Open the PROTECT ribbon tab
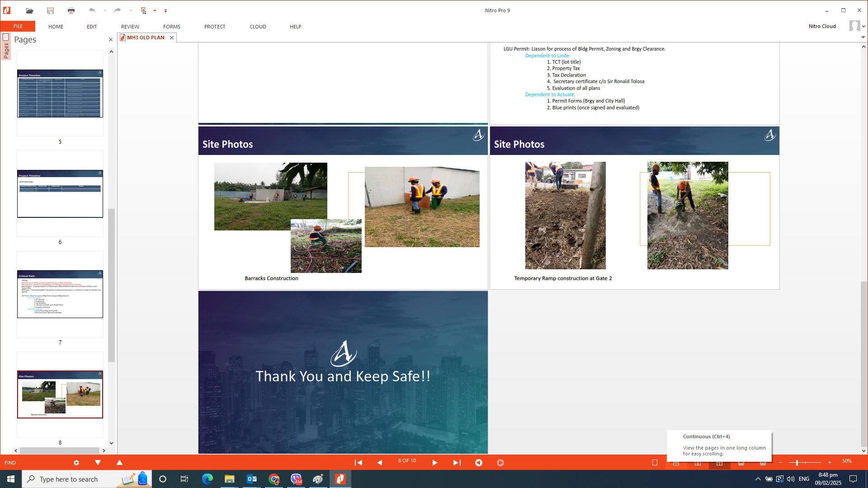The image size is (868, 488). (214, 27)
